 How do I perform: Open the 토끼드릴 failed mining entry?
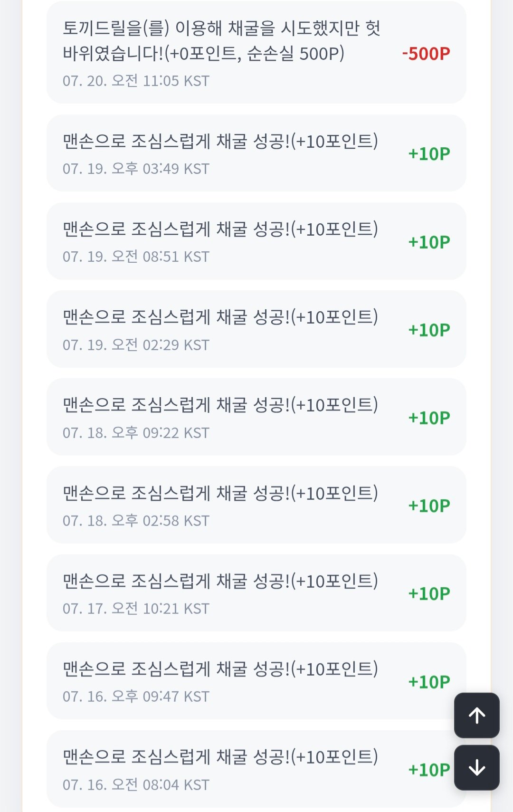[x=256, y=52]
